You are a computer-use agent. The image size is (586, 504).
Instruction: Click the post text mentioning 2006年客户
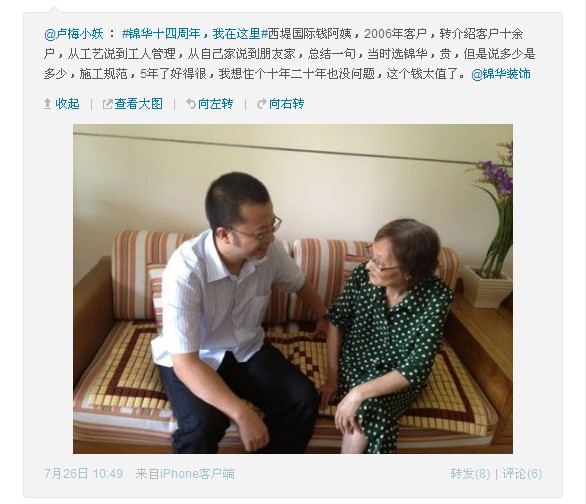(290, 54)
